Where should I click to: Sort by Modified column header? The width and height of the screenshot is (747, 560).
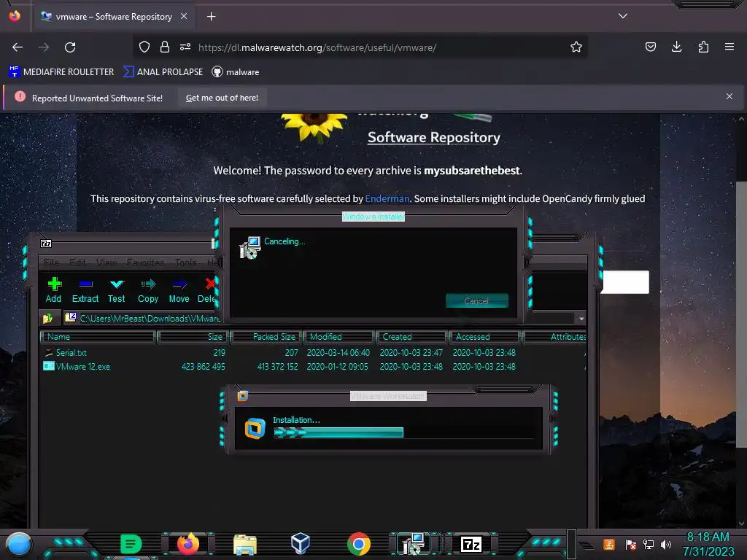tap(338, 337)
